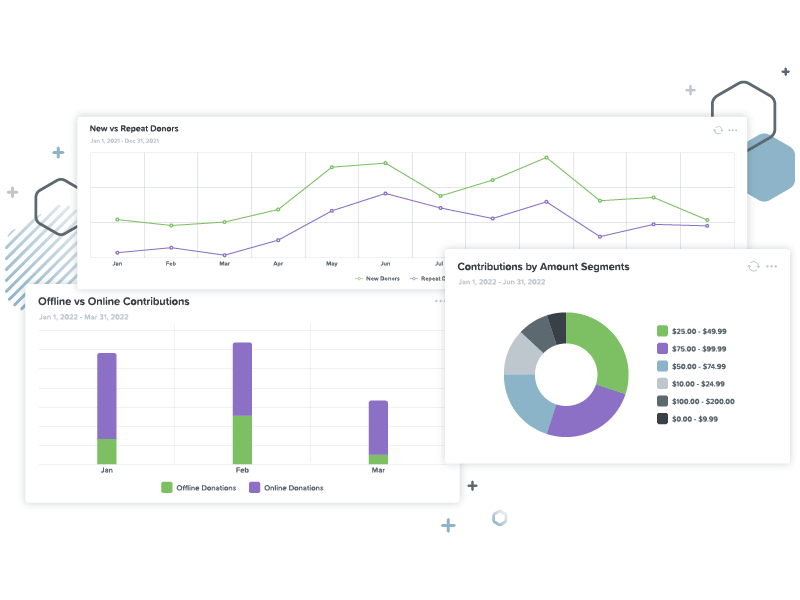Click the $100.00 - $200.00 legend swatch
This screenshot has height=600, width=800.
(x=662, y=401)
